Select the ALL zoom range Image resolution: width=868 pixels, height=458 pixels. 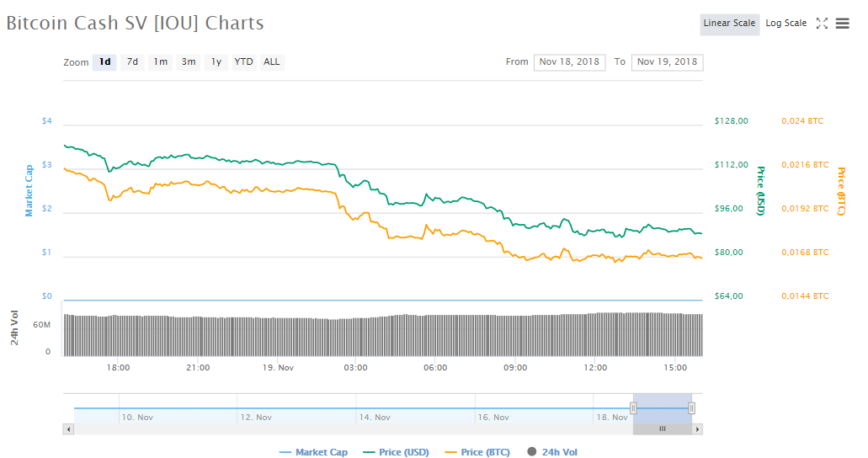271,62
